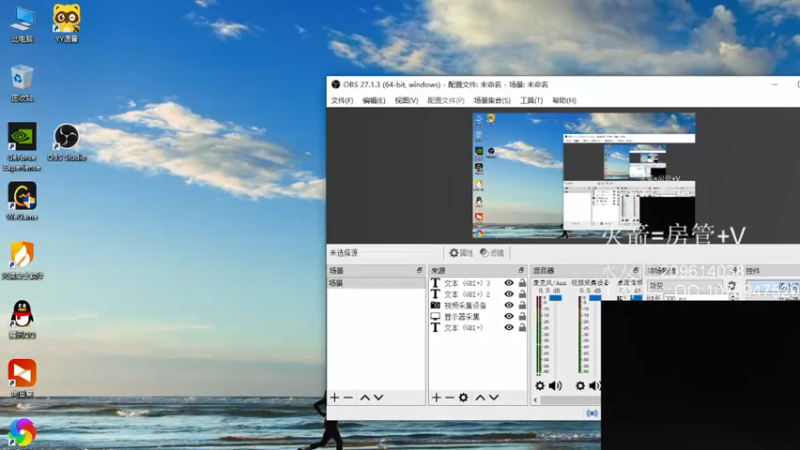The height and width of the screenshot is (450, 800).
Task: Pop out the 来源 dock panel
Action: (x=521, y=270)
